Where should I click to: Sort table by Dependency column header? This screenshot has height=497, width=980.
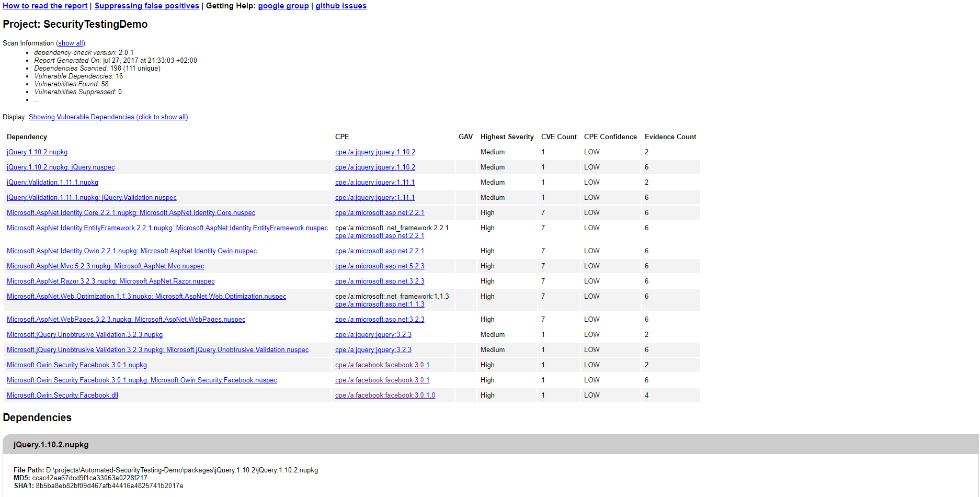(x=27, y=137)
